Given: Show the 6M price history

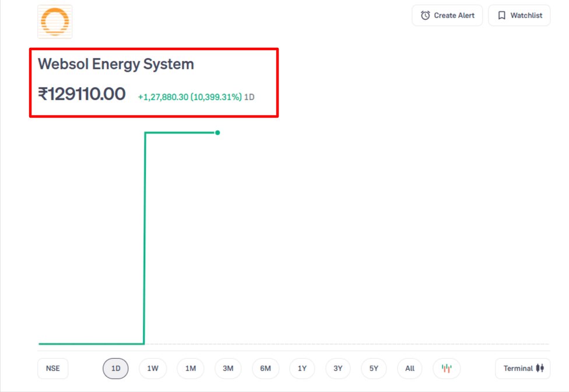Looking at the screenshot, I should click(x=266, y=369).
